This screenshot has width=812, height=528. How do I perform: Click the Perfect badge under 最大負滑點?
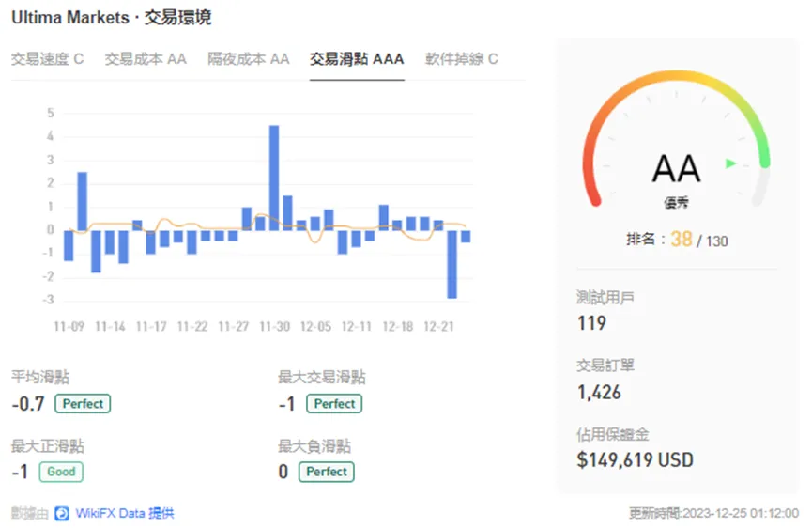[x=327, y=472]
